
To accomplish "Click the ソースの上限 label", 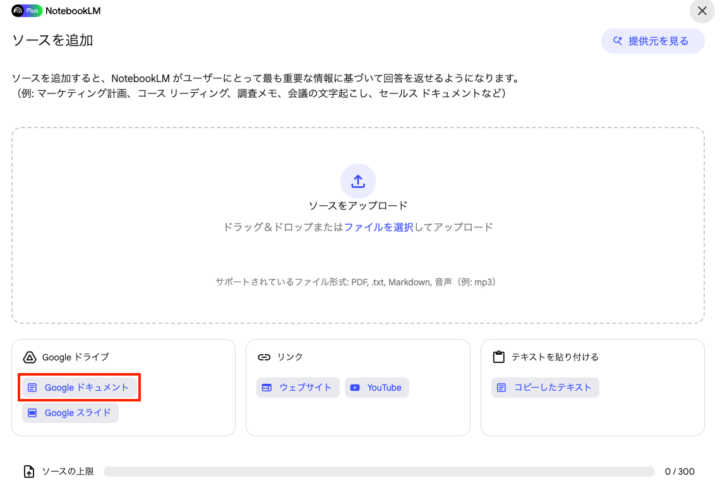I will tap(68, 471).
